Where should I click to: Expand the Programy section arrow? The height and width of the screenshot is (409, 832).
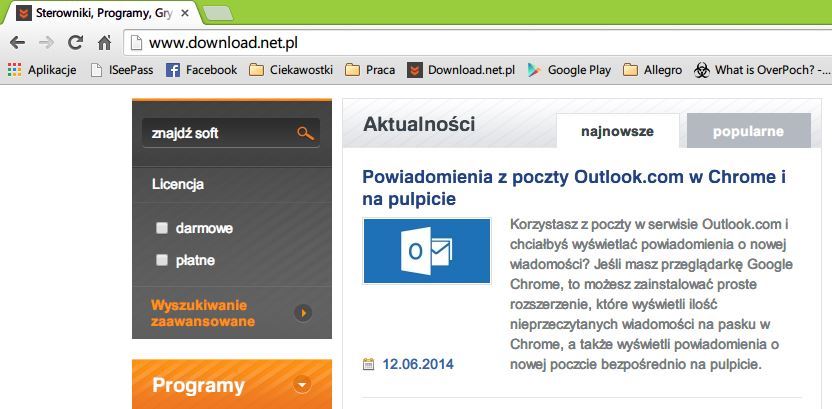click(x=302, y=384)
